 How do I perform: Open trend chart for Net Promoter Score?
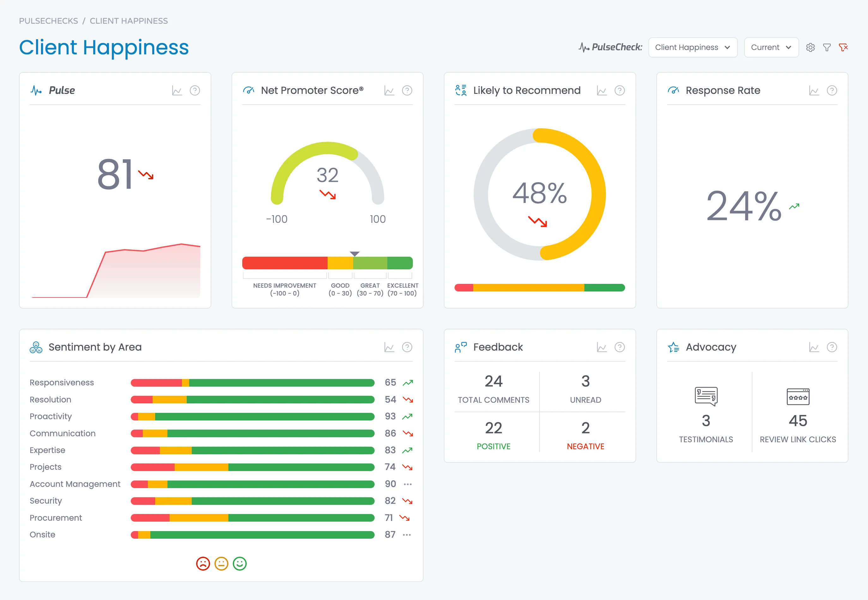[x=389, y=91]
